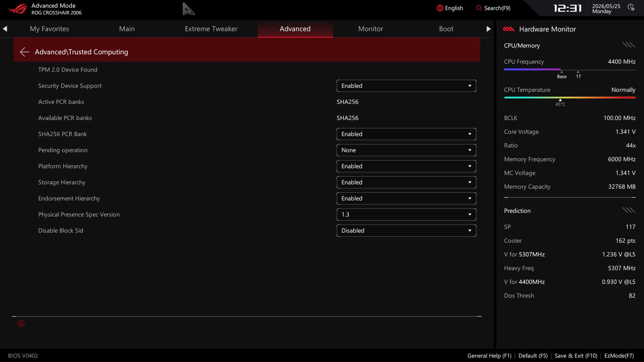
Task: Click Default (F5) button
Action: click(533, 356)
